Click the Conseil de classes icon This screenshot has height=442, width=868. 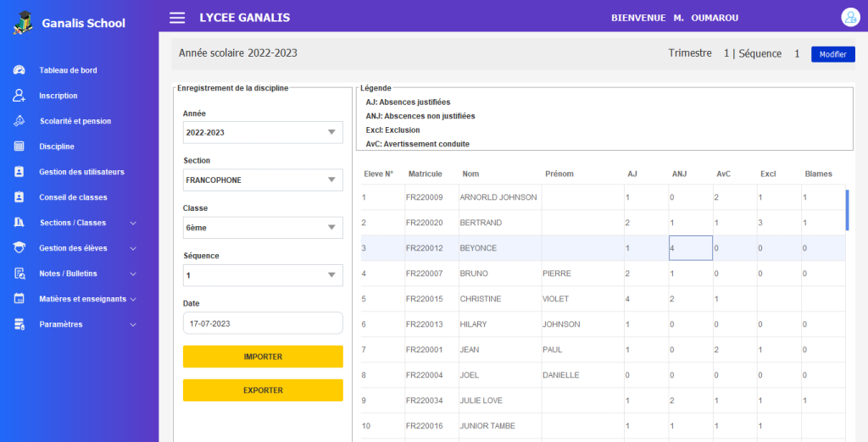click(x=19, y=197)
